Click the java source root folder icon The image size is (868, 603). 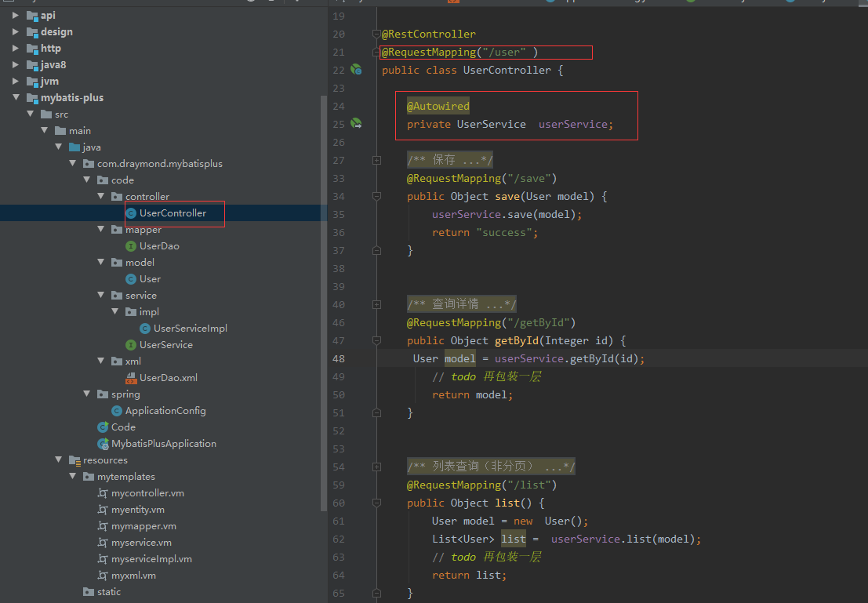pos(74,147)
